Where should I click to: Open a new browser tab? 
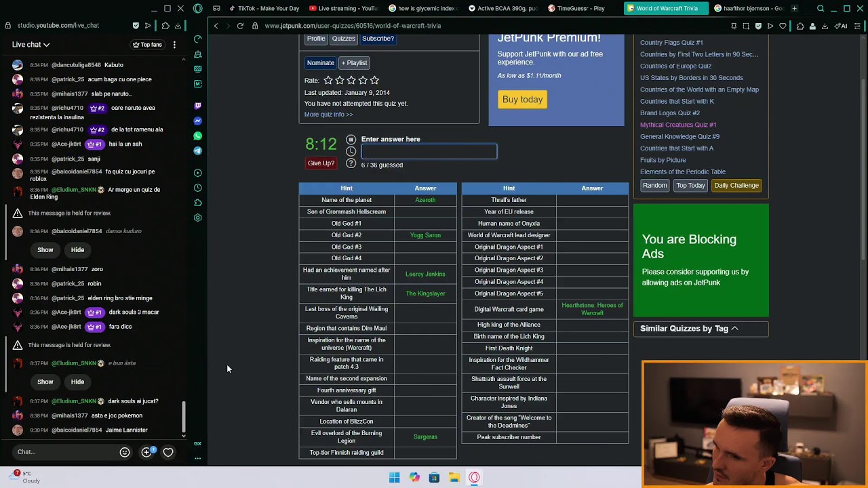point(794,9)
